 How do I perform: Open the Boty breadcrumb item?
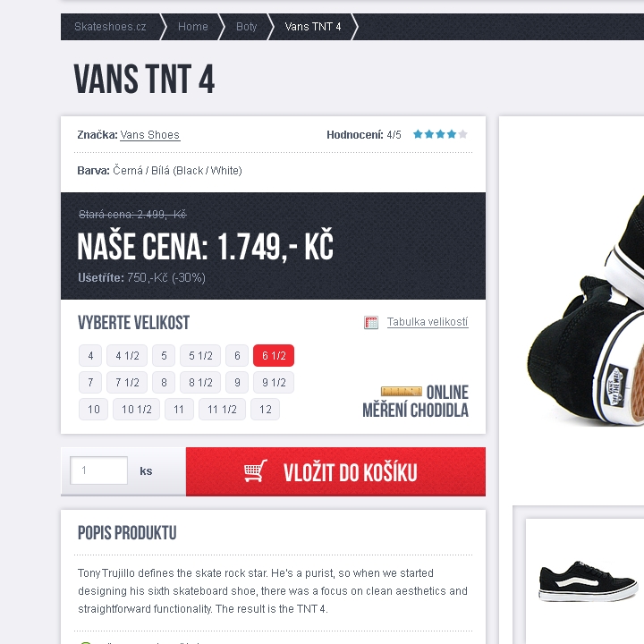(x=247, y=27)
